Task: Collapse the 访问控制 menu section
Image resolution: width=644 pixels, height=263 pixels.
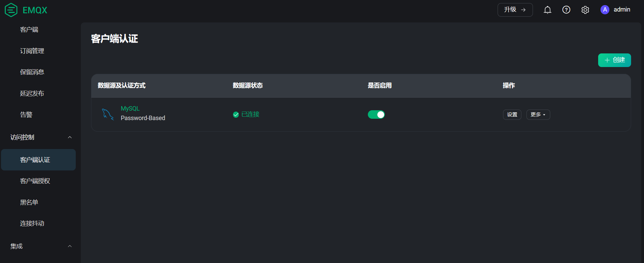Action: 70,137
